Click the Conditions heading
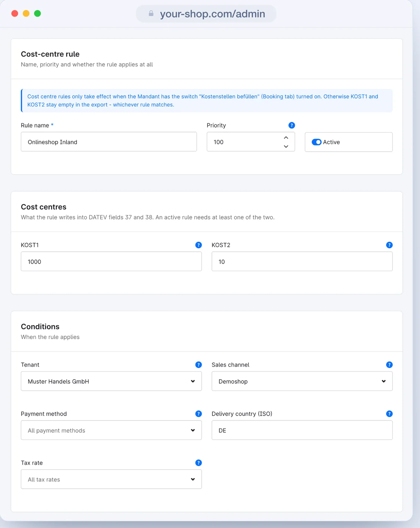The image size is (420, 528). 40,327
